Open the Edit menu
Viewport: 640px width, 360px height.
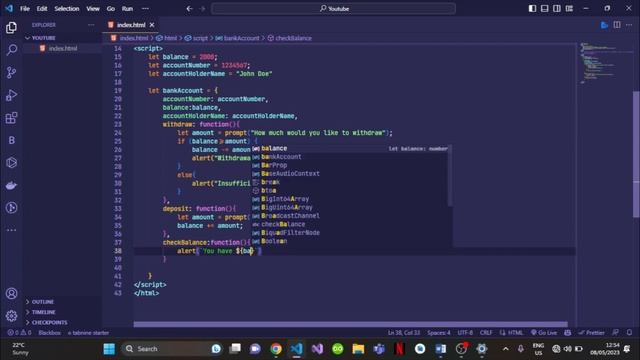pyautogui.click(x=42, y=8)
